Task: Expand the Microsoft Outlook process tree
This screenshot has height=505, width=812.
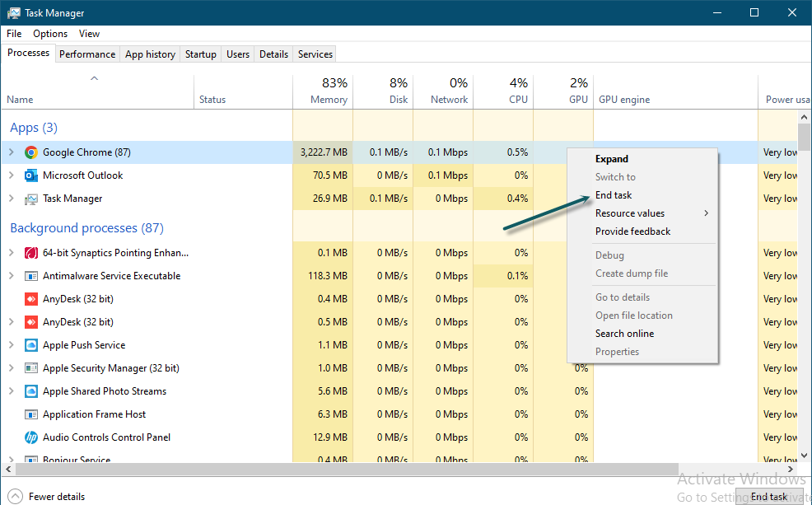Action: (12, 175)
